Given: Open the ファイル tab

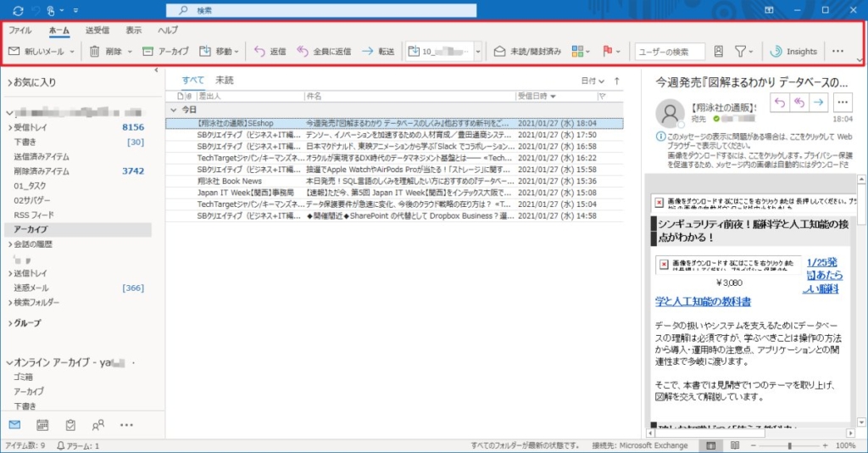Looking at the screenshot, I should 20,31.
